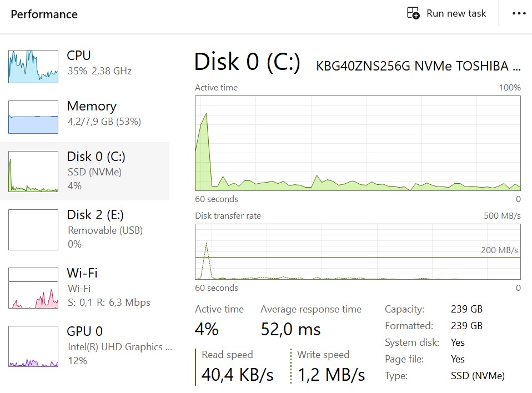Select the Memory usage mini graph
This screenshot has width=532, height=393.
pyautogui.click(x=33, y=117)
